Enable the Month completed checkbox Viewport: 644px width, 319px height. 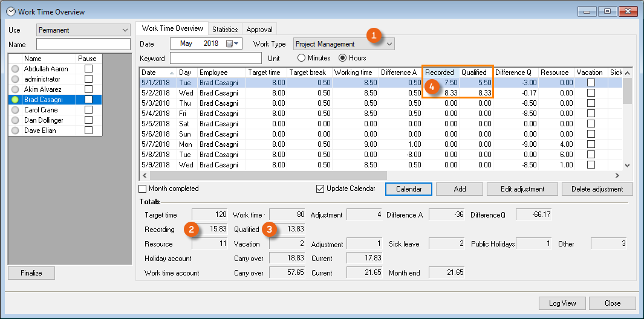pos(143,189)
